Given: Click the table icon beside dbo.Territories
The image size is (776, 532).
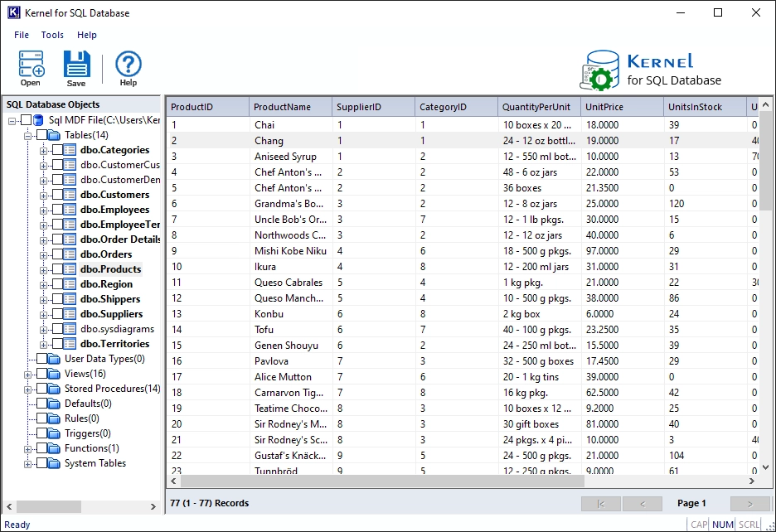Looking at the screenshot, I should pyautogui.click(x=70, y=343).
